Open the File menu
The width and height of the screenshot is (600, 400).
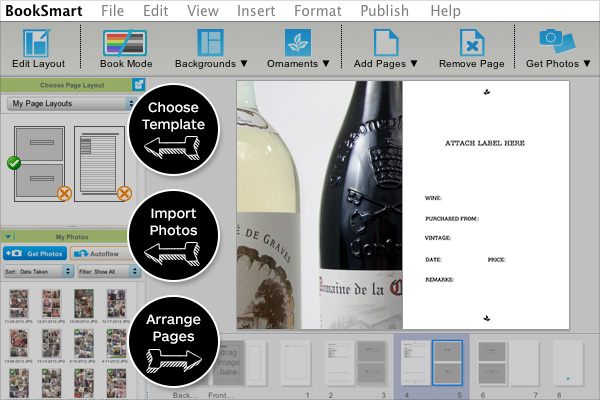[x=112, y=11]
